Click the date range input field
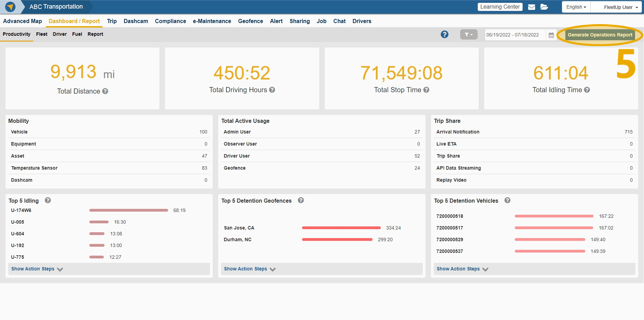Viewport: 644px width, 320px height. pos(515,35)
